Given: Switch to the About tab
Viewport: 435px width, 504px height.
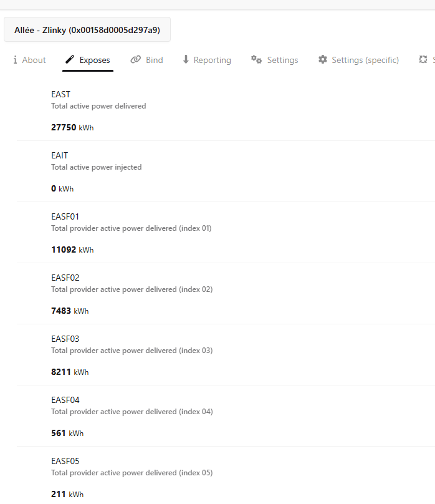Looking at the screenshot, I should 34,61.
